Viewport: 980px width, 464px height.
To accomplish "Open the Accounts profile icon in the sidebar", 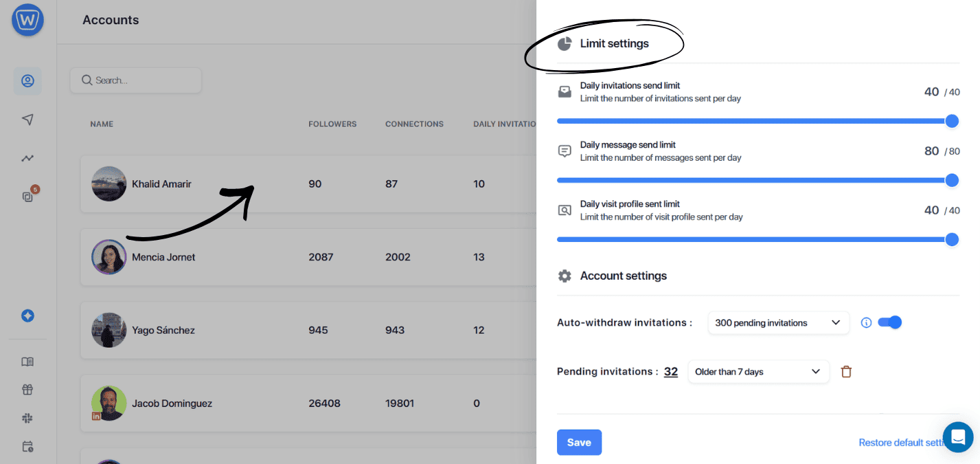I will (x=27, y=81).
